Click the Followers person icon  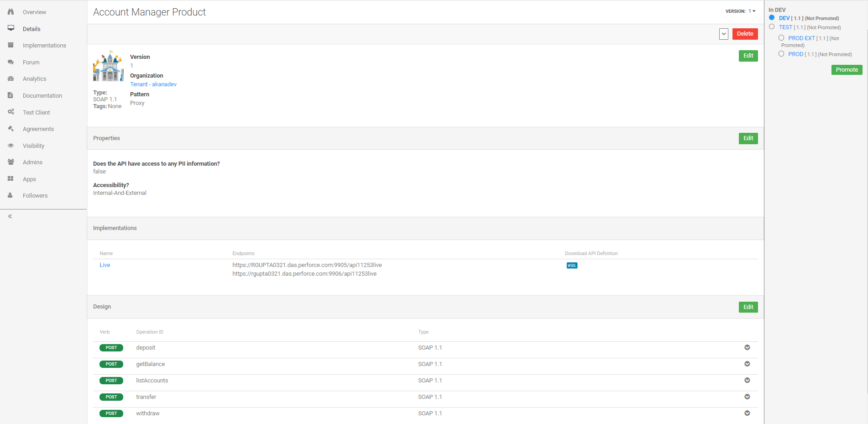10,195
